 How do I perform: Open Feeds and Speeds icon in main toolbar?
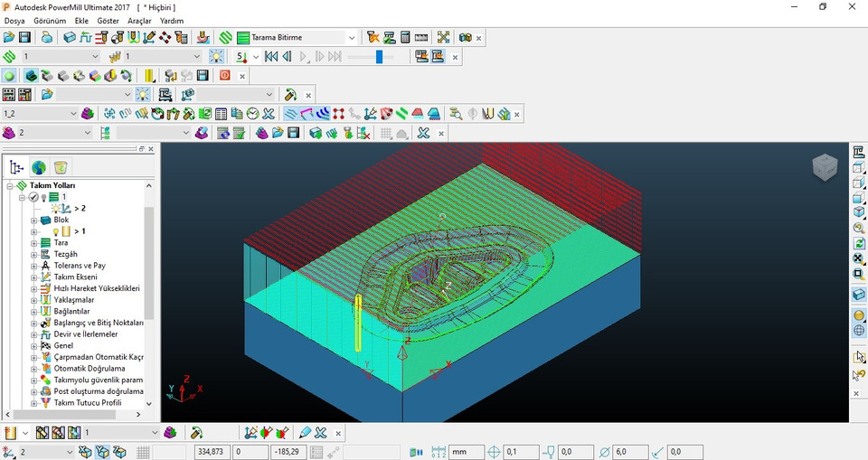click(85, 38)
